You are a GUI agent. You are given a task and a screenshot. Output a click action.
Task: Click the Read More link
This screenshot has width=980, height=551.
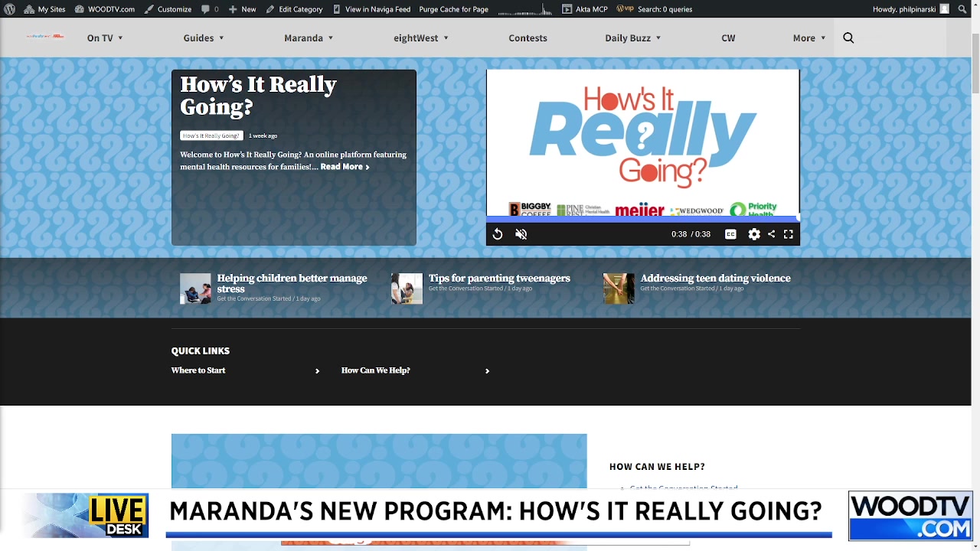click(x=344, y=166)
